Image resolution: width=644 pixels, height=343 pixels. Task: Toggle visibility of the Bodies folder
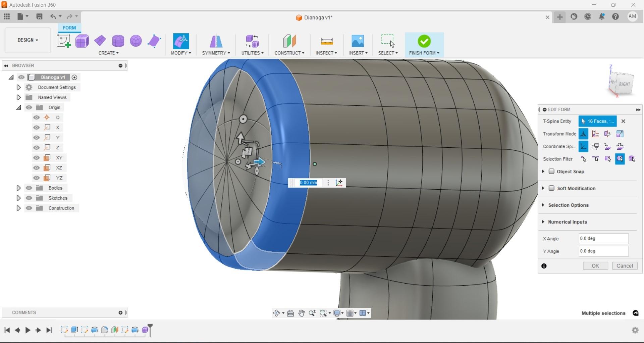(x=29, y=188)
